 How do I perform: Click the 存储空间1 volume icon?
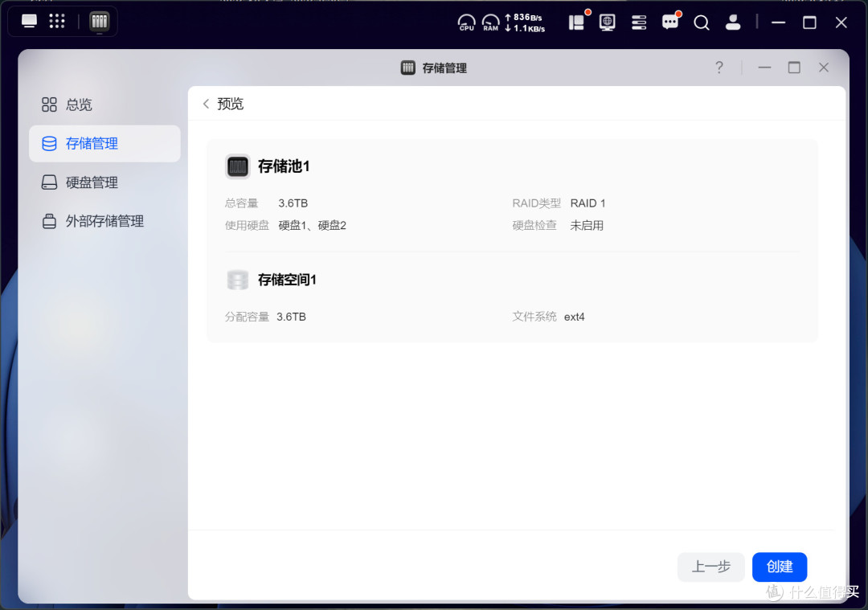237,280
